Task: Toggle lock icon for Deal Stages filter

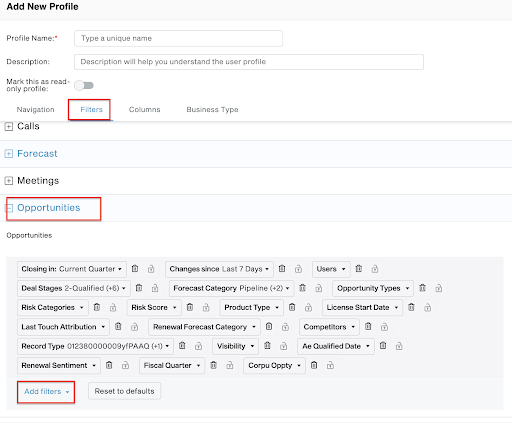Action: [155, 288]
